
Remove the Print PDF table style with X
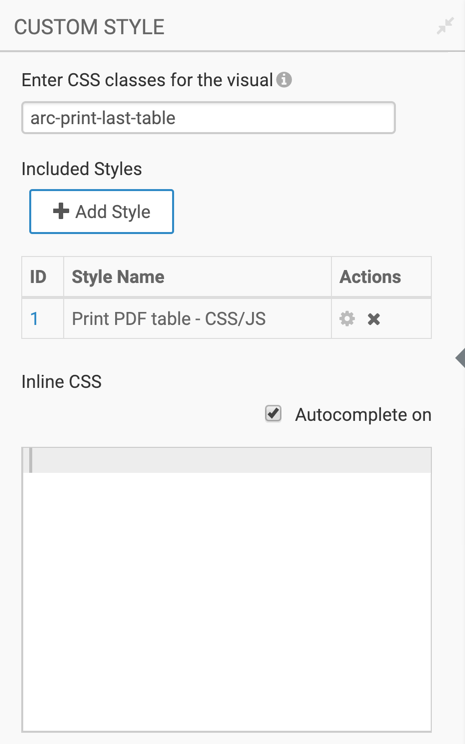pyautogui.click(x=374, y=319)
